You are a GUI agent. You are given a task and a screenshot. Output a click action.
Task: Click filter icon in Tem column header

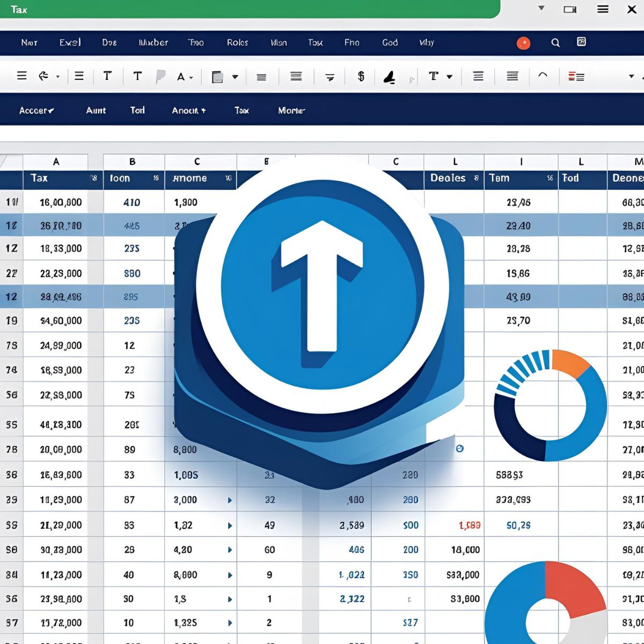550,178
